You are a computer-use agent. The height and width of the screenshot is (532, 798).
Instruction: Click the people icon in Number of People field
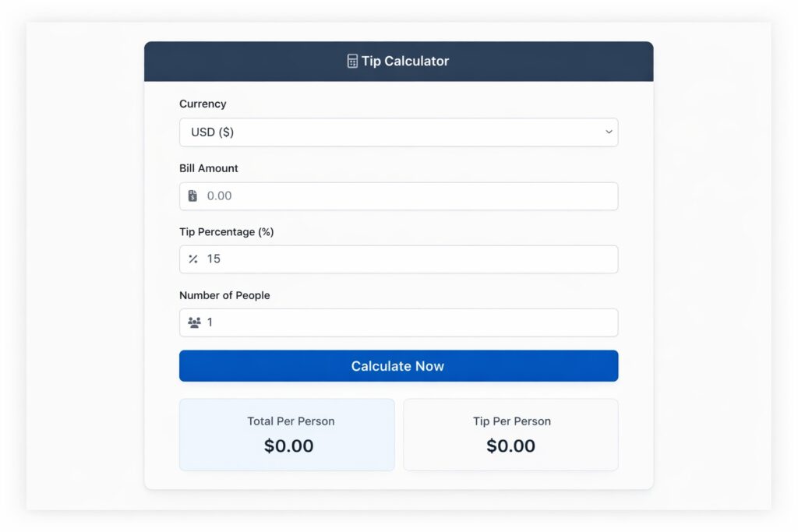click(x=194, y=322)
